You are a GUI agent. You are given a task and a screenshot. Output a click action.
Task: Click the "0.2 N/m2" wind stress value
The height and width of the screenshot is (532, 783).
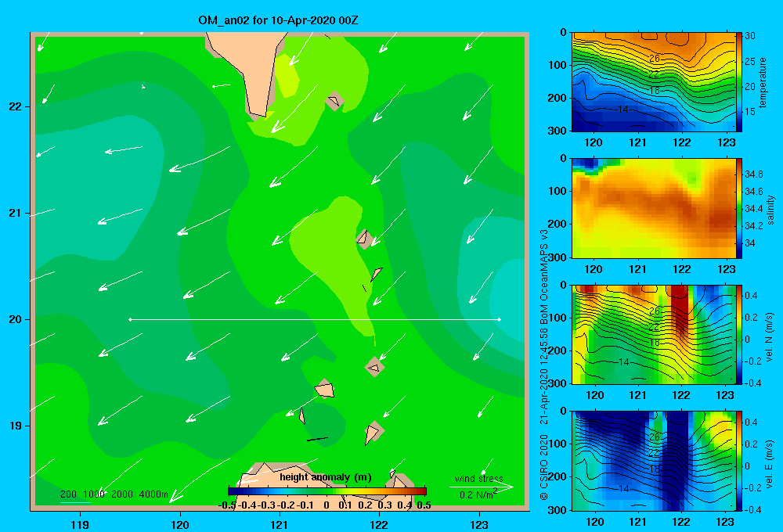click(x=478, y=494)
